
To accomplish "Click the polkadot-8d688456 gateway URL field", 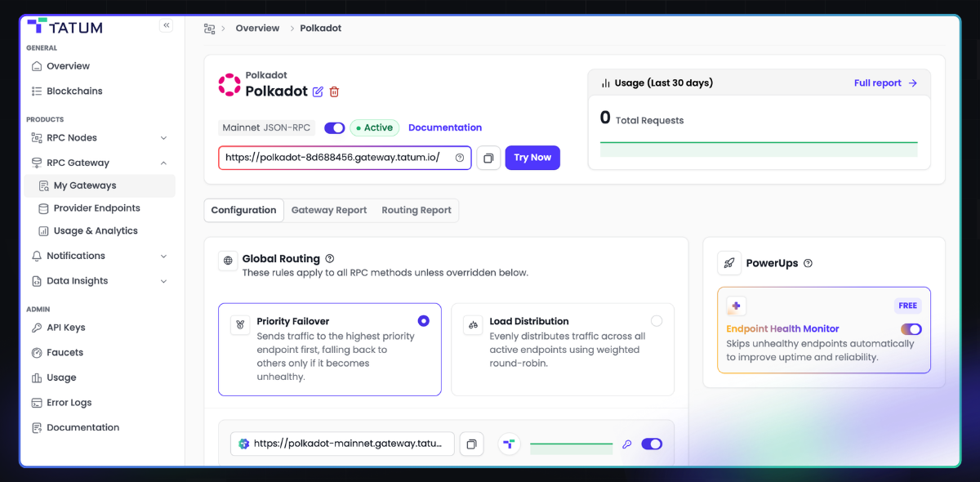I will coord(345,158).
